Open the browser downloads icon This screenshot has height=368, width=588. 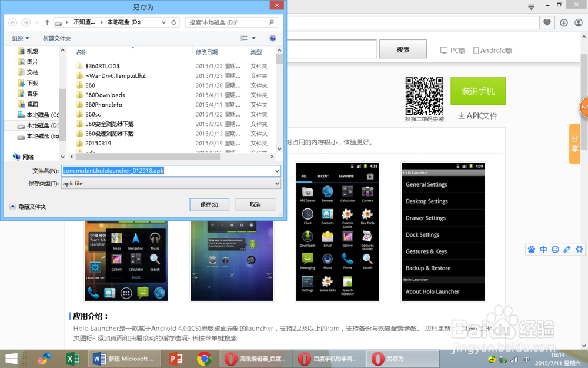click(564, 22)
